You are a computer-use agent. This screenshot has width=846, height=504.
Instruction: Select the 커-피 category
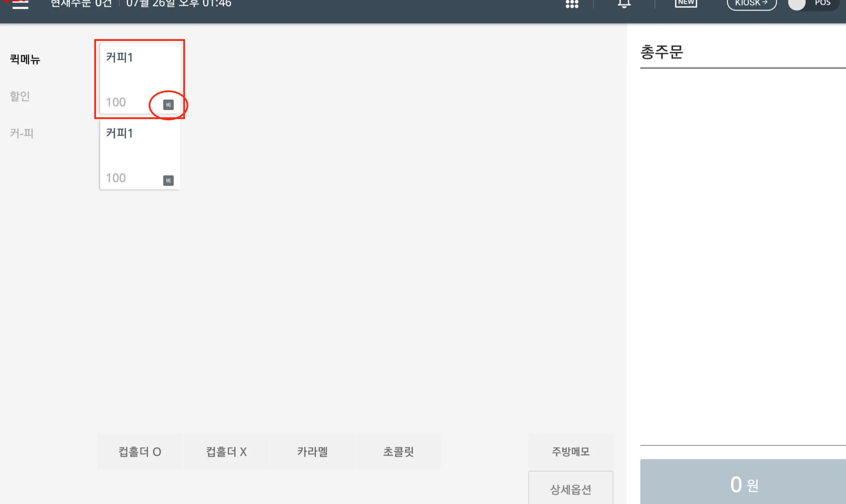[x=21, y=133]
